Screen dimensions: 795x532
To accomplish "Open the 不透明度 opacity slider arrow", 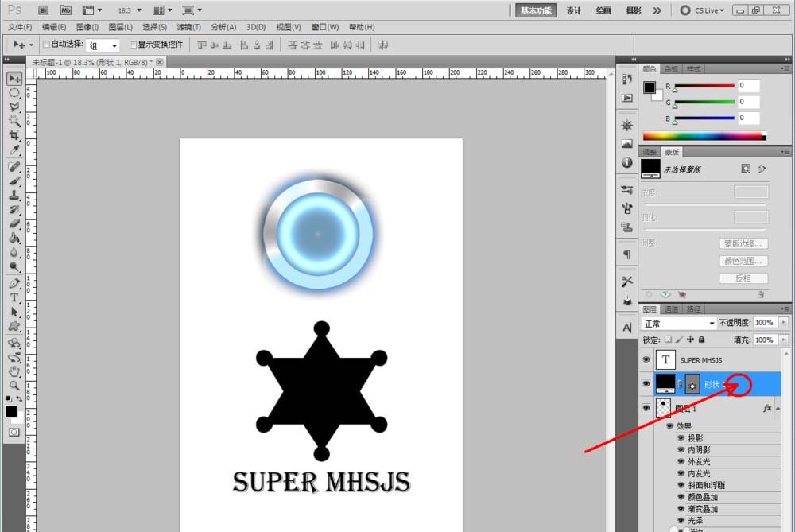I will [x=784, y=323].
